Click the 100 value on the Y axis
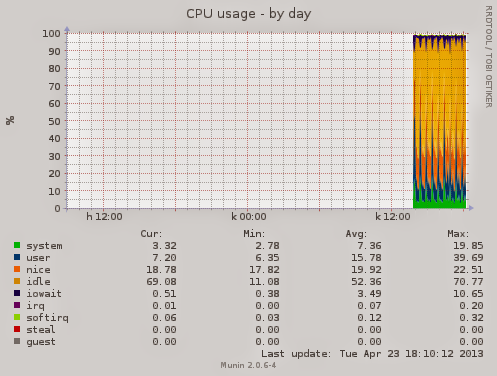This screenshot has height=376, width=497. coord(51,33)
